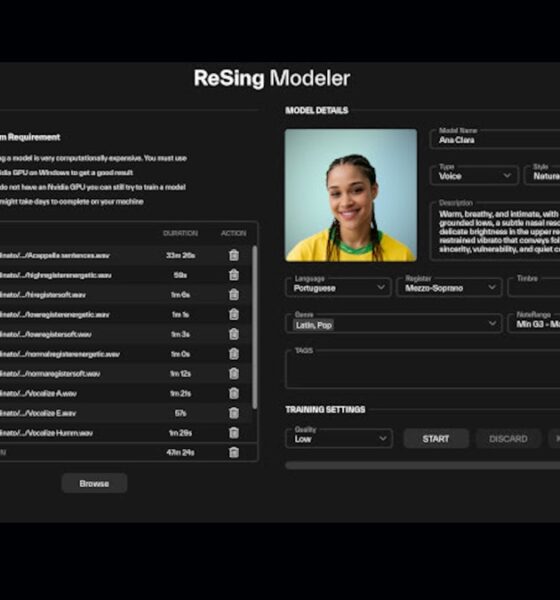Expand the Language dropdown showing Portuguese

(x=338, y=287)
